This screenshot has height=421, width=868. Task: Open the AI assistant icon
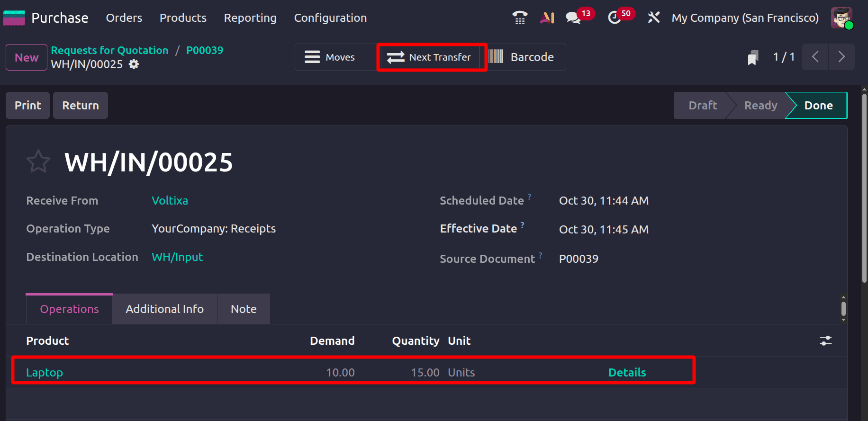(x=547, y=18)
